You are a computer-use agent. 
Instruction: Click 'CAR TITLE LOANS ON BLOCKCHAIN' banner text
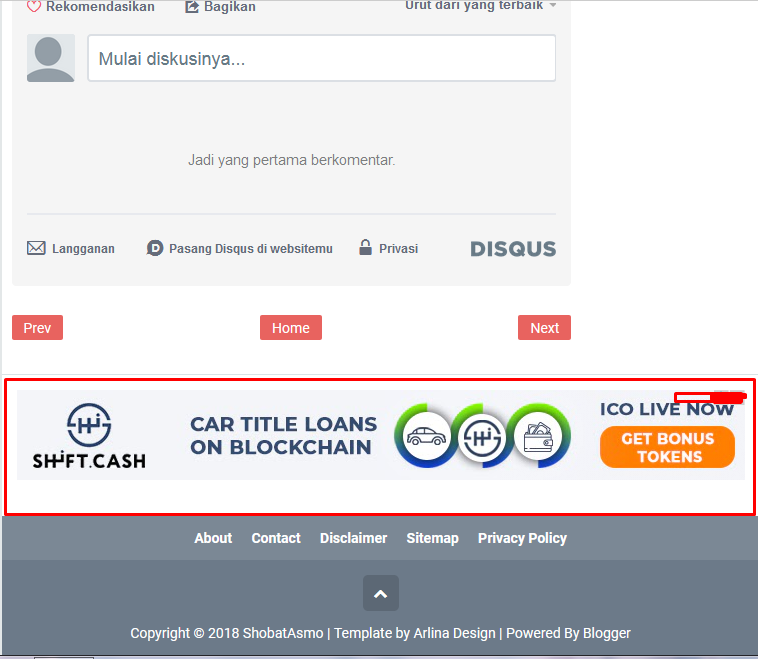pyautogui.click(x=283, y=436)
